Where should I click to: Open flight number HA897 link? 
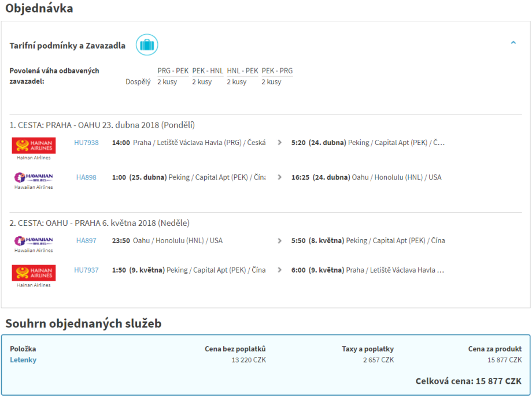click(86, 241)
